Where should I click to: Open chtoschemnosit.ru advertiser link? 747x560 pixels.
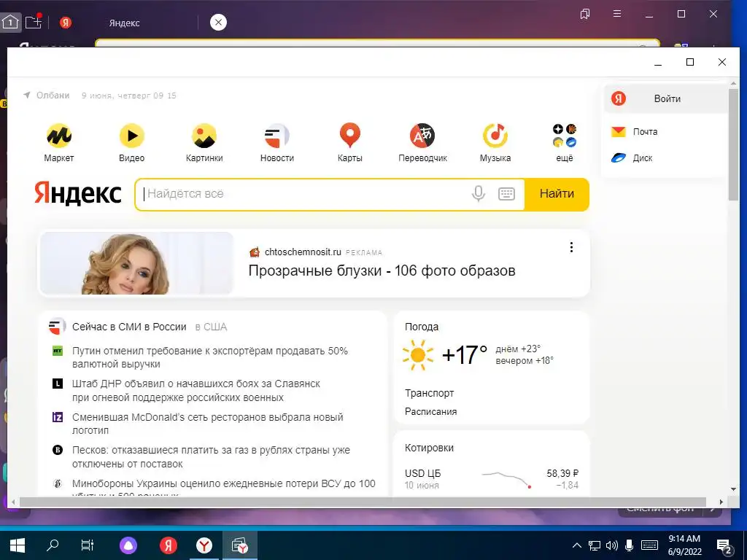[303, 252]
